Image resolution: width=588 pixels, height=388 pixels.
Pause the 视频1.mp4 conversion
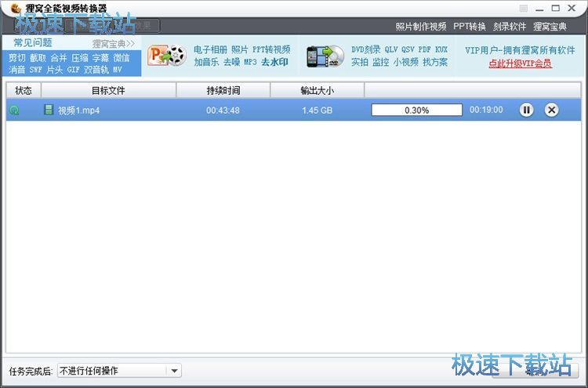coord(526,111)
